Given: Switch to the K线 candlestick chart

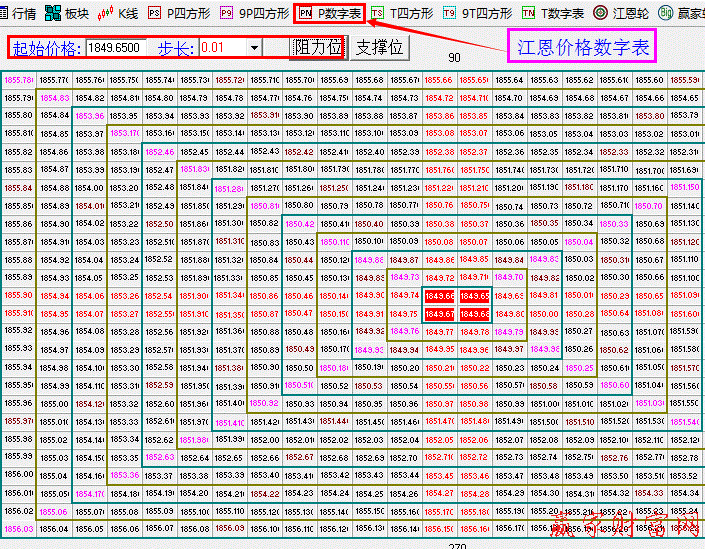Looking at the screenshot, I should pyautogui.click(x=119, y=13).
